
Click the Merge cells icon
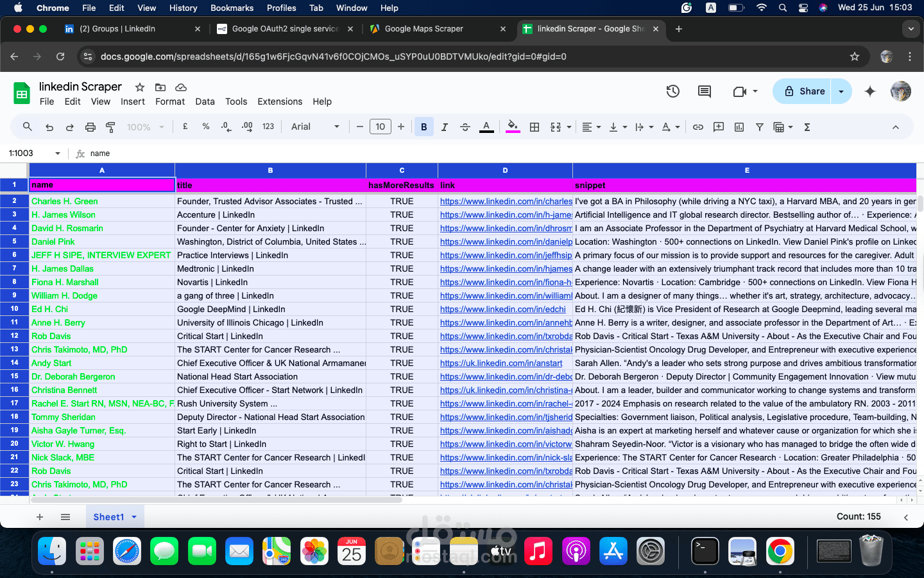556,127
